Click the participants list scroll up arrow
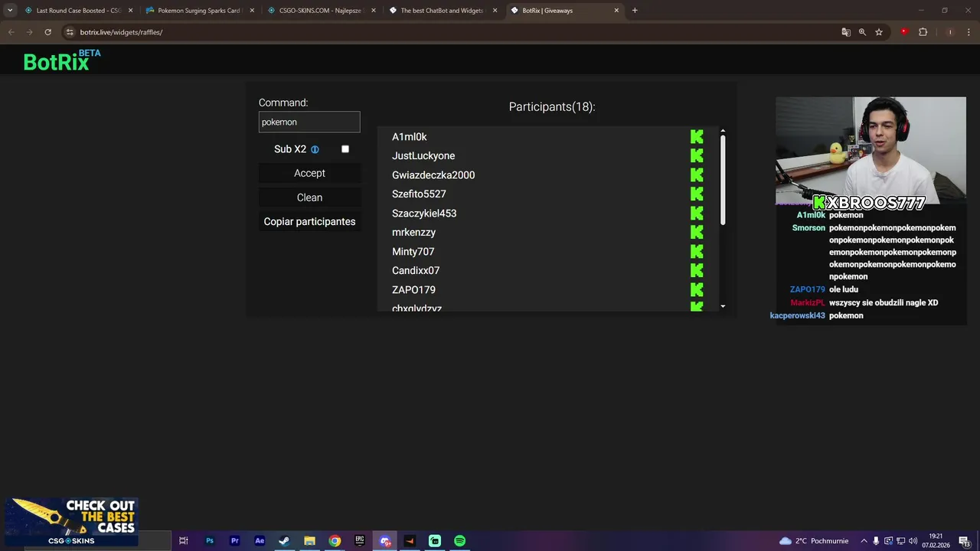 pos(723,131)
